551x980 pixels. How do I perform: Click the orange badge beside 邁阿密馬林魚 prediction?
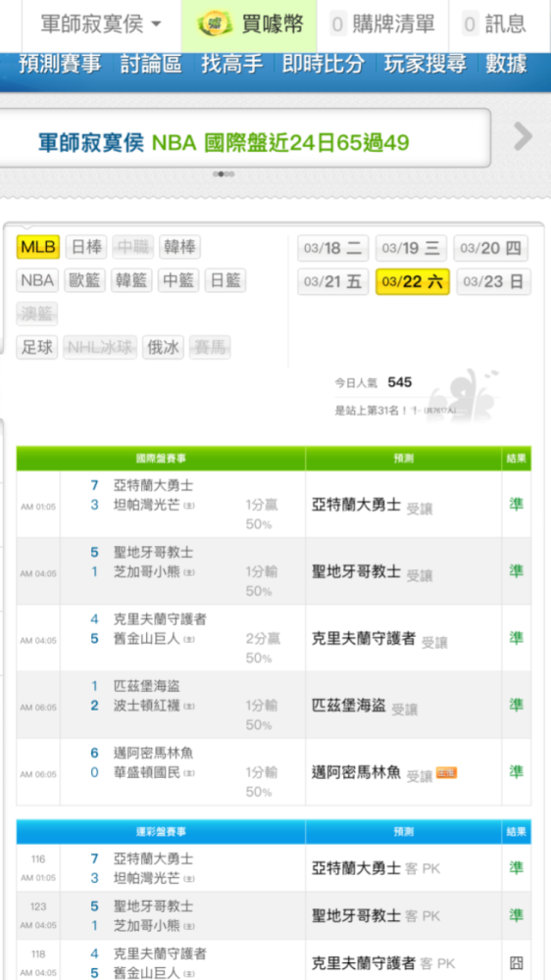pyautogui.click(x=446, y=773)
